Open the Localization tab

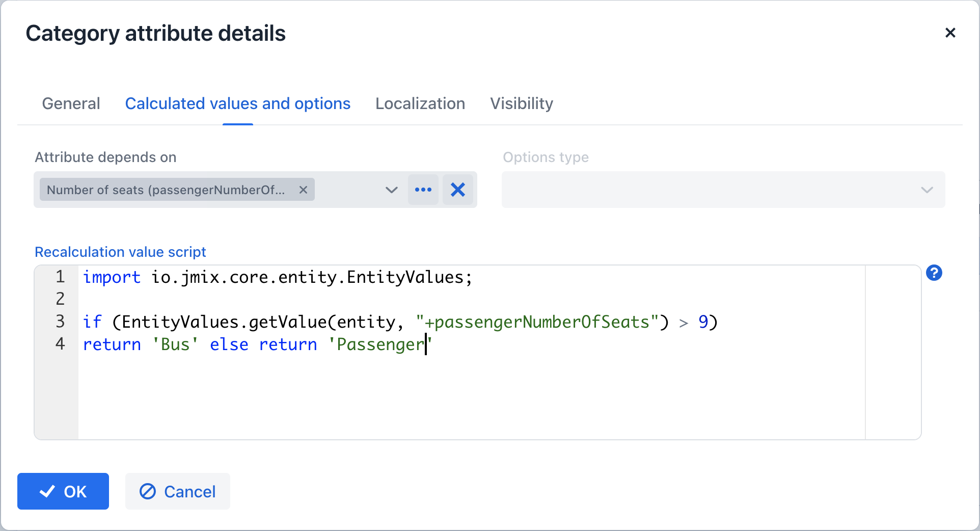(x=420, y=103)
